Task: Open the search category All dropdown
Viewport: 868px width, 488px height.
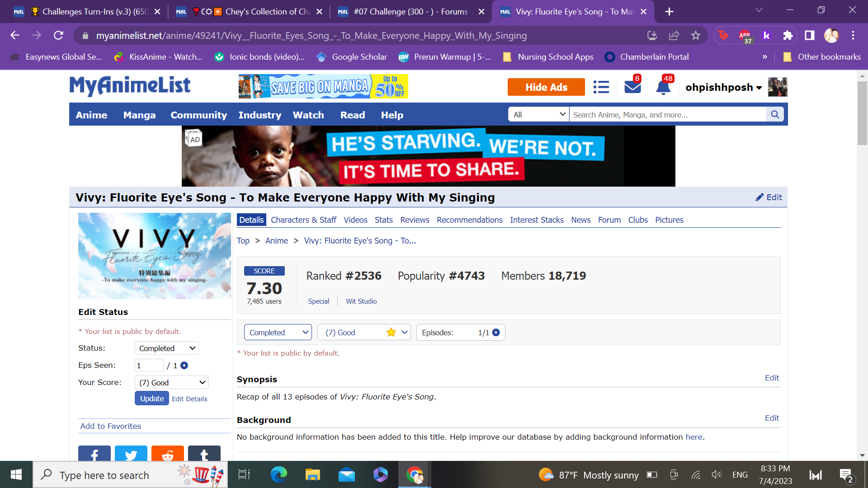Action: (538, 115)
